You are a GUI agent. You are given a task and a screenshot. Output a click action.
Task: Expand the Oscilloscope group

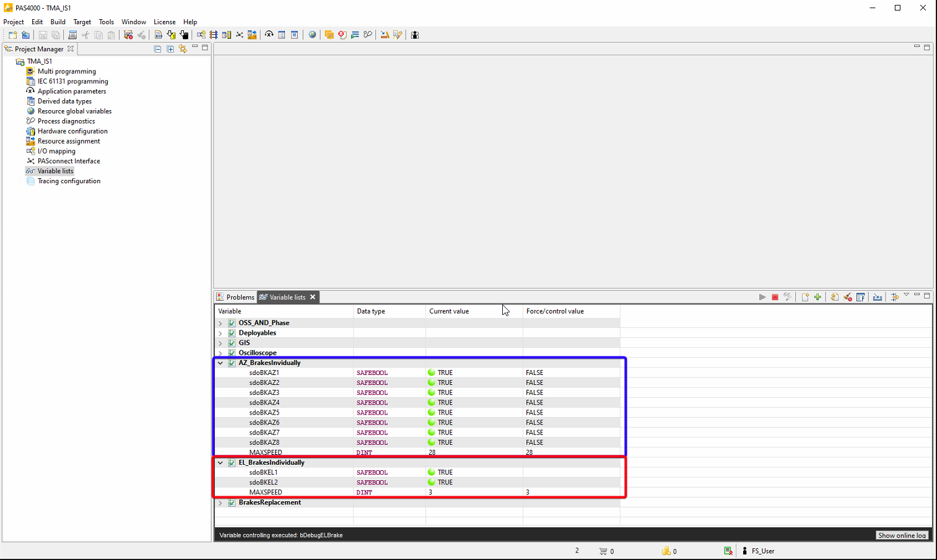tap(220, 353)
